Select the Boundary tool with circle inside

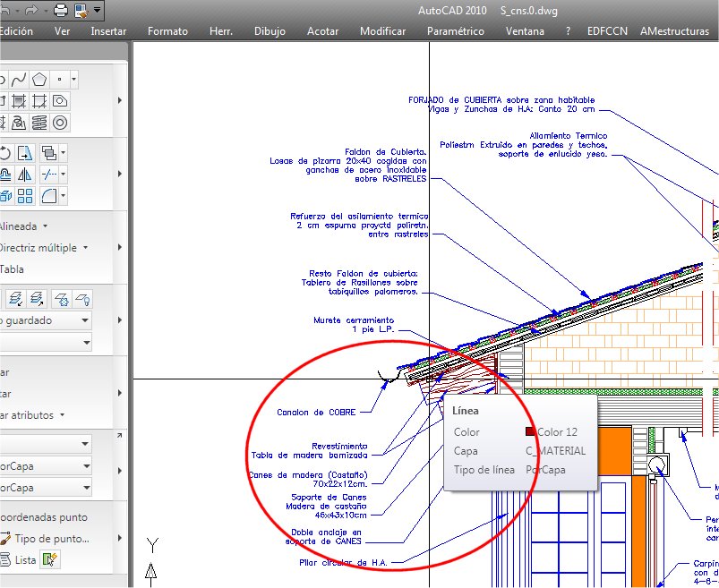pyautogui.click(x=60, y=101)
